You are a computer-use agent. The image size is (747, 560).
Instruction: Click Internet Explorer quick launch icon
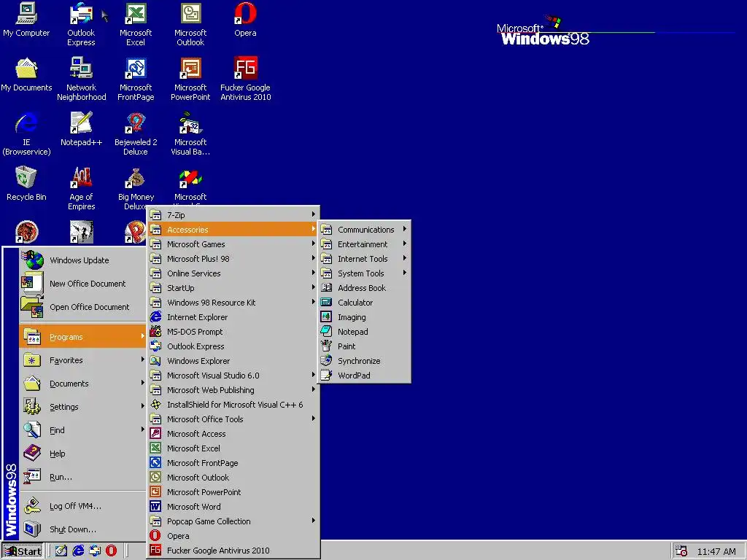[x=77, y=551]
